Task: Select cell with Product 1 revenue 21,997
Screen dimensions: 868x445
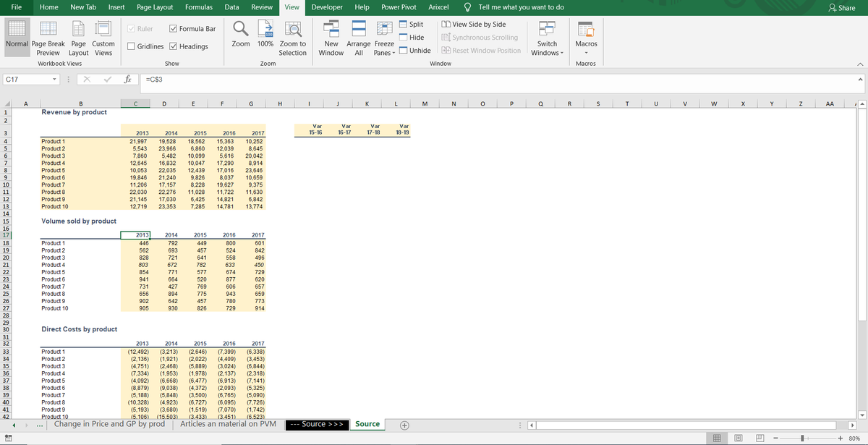Action: tap(136, 141)
